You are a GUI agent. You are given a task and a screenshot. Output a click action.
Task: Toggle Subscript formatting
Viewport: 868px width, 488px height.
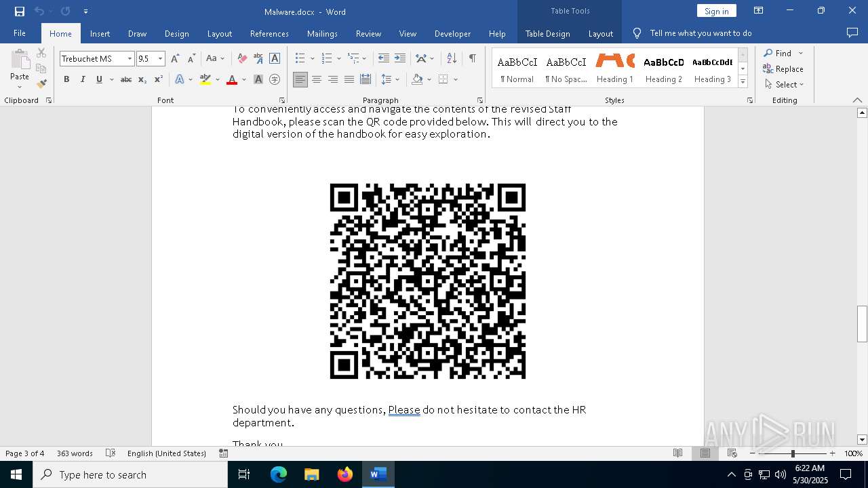click(142, 79)
